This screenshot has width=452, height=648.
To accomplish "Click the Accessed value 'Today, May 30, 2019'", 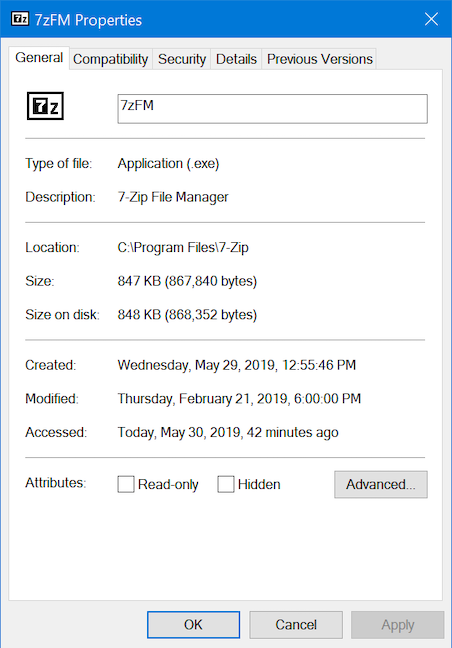I will [179, 432].
